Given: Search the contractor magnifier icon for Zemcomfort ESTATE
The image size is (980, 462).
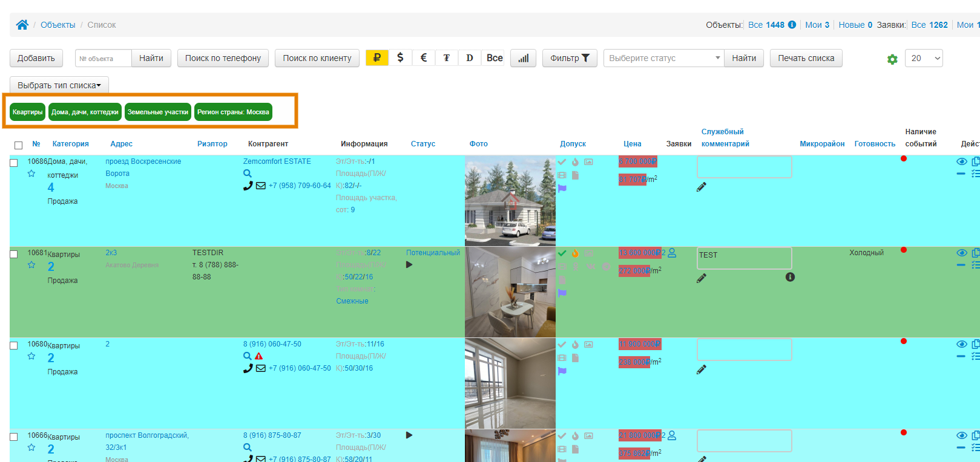Looking at the screenshot, I should pyautogui.click(x=248, y=174).
